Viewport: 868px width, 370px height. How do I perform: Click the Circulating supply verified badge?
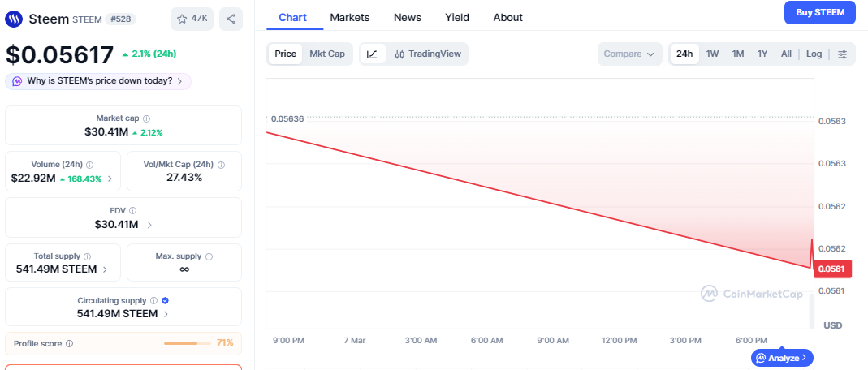[x=165, y=300]
